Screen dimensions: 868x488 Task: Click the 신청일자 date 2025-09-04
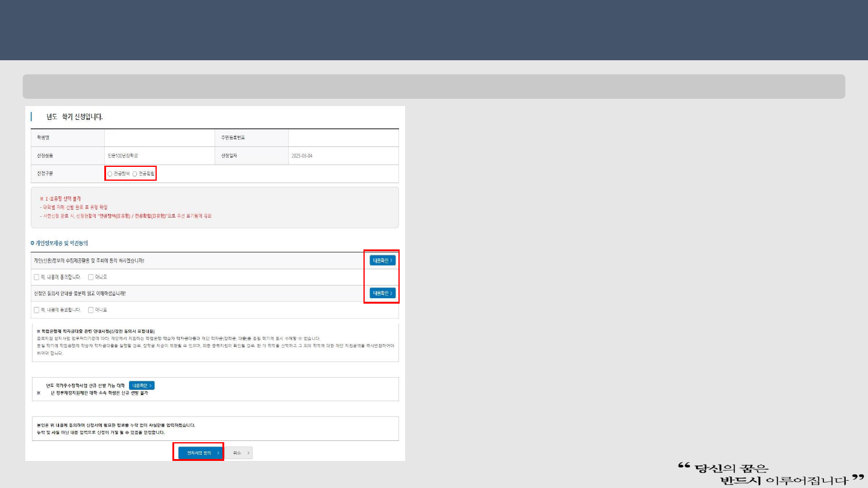[x=301, y=156]
